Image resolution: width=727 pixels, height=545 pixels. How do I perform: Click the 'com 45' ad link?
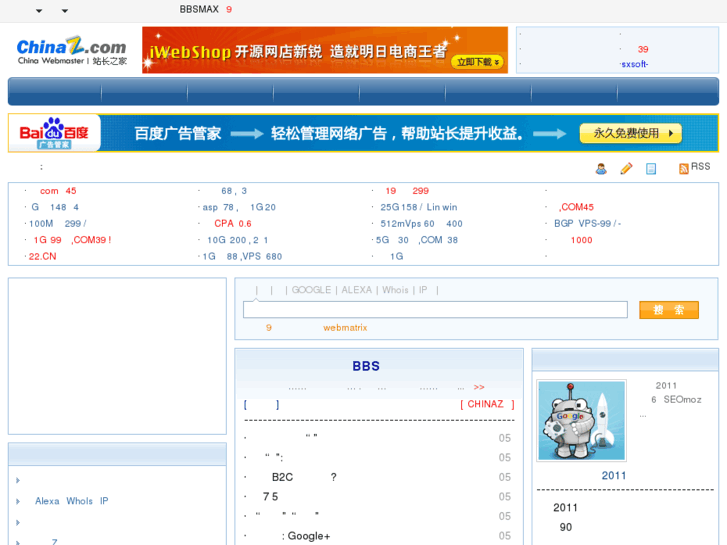click(58, 191)
